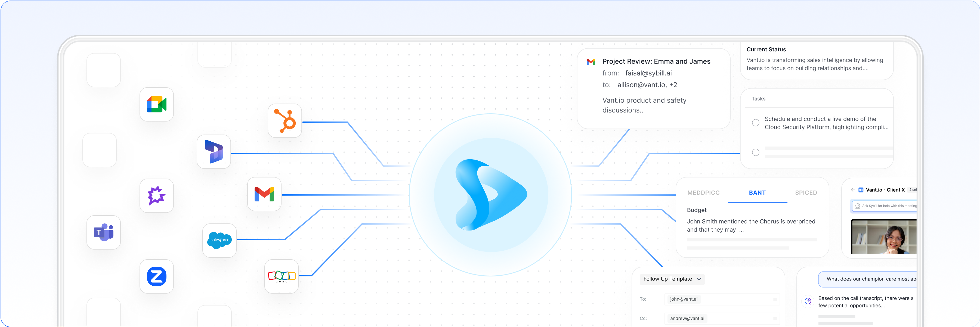Open the blue Z integration icon
The height and width of the screenshot is (327, 980).
coord(156,276)
